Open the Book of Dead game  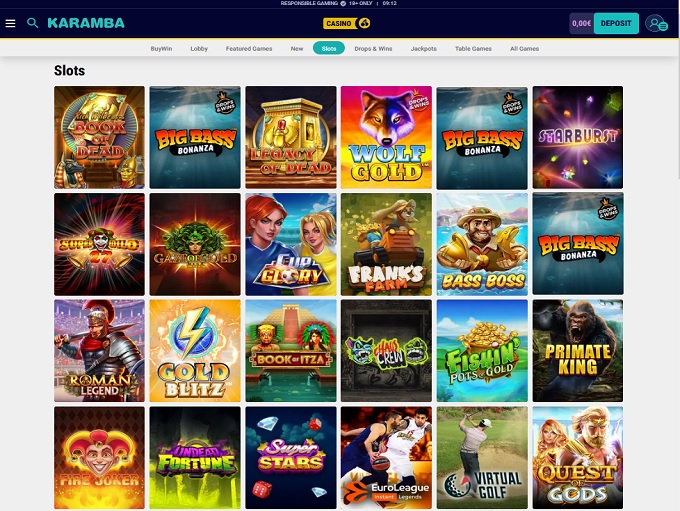pos(99,137)
